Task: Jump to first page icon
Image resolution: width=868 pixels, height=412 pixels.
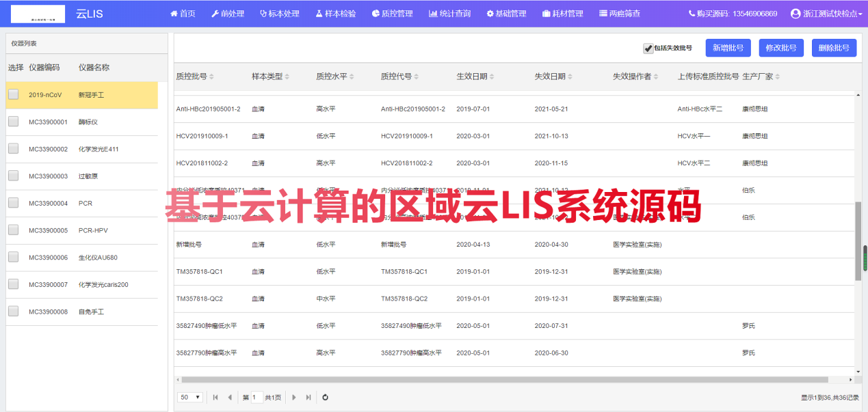Action: [215, 397]
